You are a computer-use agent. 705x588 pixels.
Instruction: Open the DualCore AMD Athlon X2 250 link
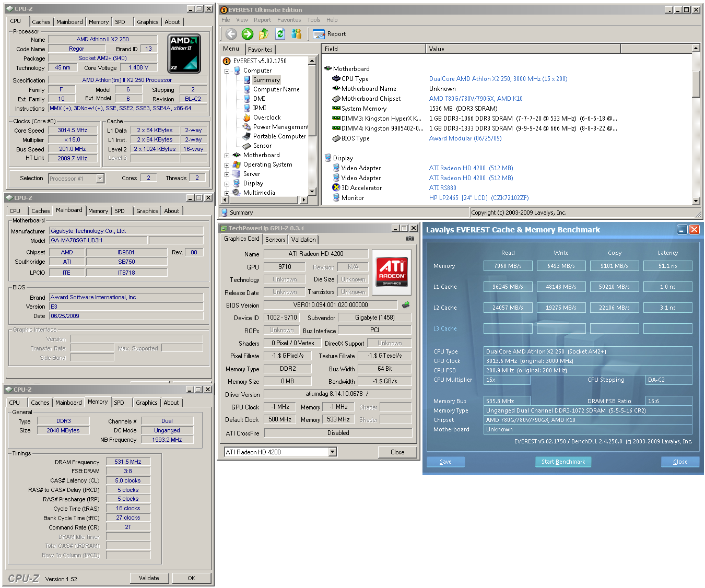[x=498, y=79]
